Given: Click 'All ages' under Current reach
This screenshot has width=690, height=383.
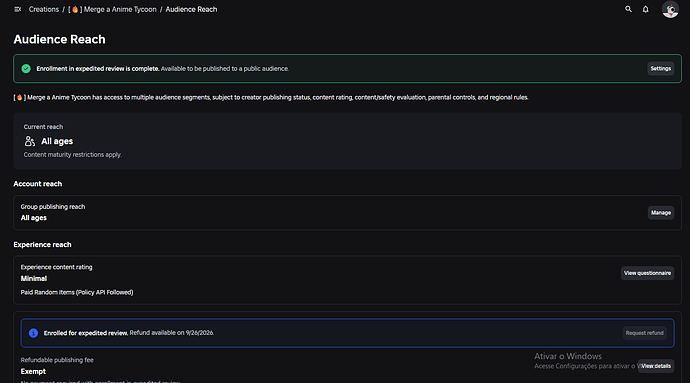Looking at the screenshot, I should tap(57, 141).
